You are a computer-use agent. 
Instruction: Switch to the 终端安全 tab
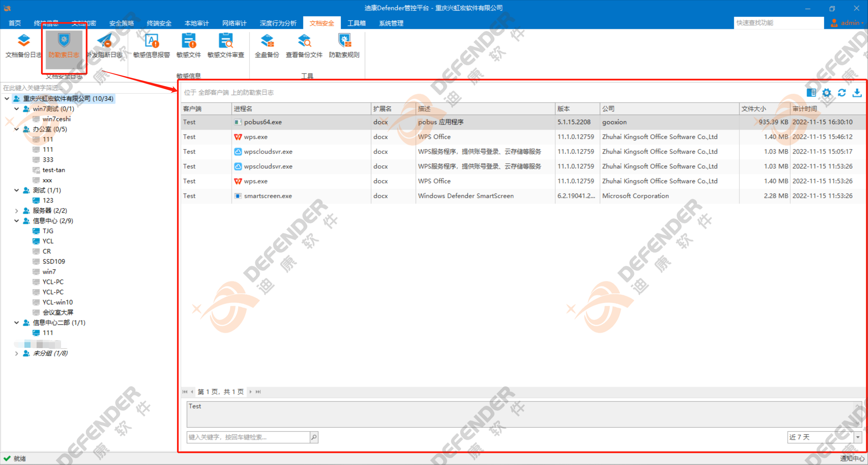point(159,23)
